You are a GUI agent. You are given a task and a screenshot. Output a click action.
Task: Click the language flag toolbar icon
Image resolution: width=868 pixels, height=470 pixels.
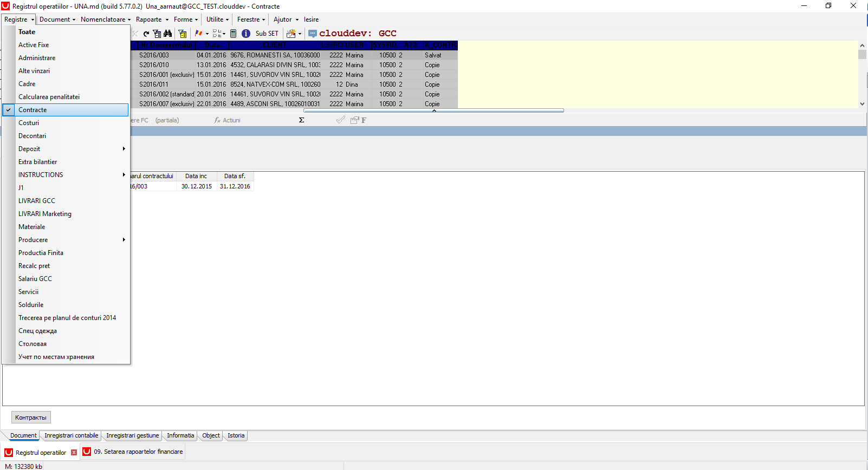198,34
